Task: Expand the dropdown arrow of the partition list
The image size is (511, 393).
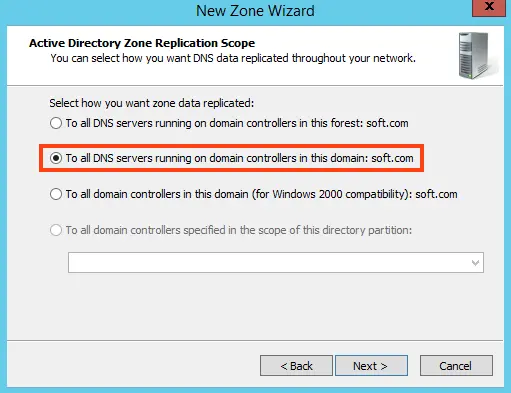Action: [x=475, y=263]
